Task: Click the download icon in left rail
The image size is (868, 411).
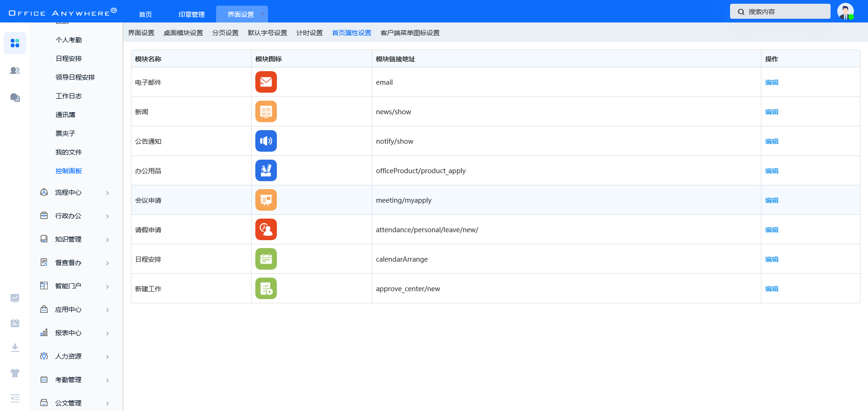Action: click(15, 347)
